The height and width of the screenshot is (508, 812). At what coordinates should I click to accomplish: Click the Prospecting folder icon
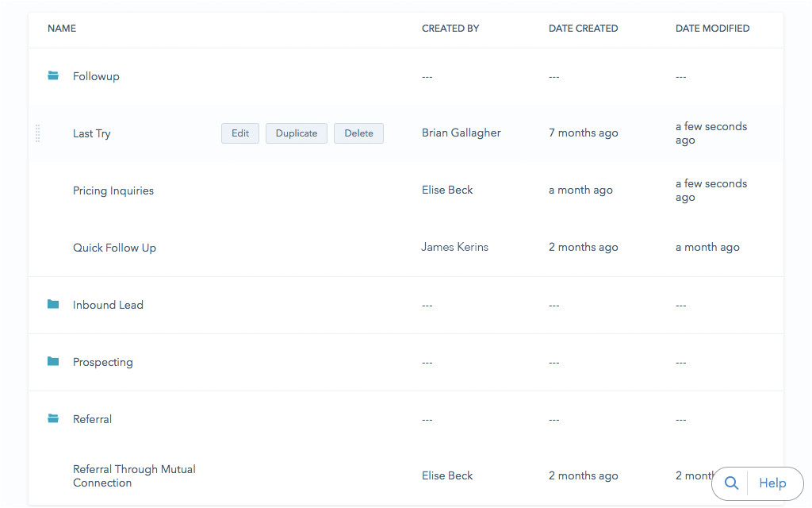(x=53, y=361)
